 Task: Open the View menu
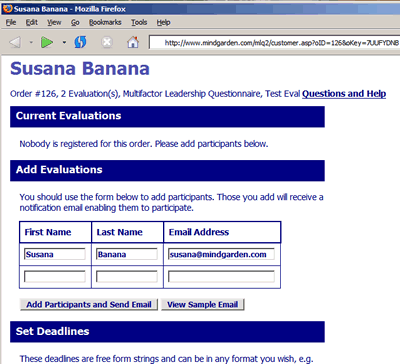pos(54,22)
